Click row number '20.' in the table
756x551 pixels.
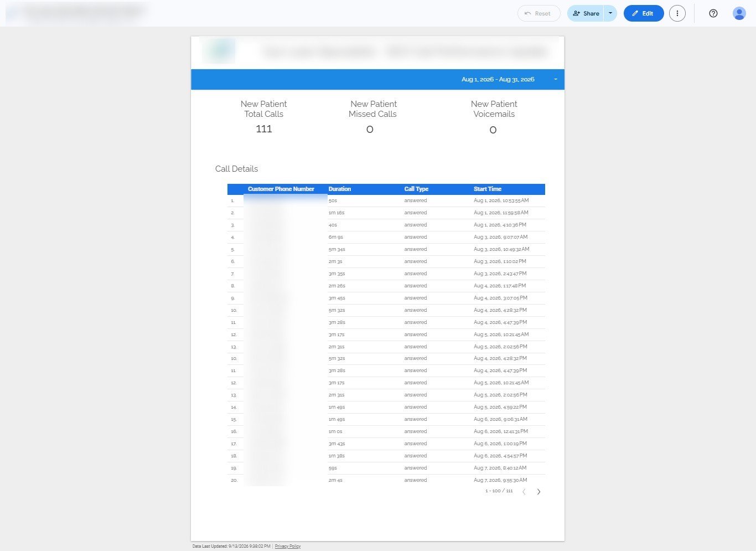point(234,480)
